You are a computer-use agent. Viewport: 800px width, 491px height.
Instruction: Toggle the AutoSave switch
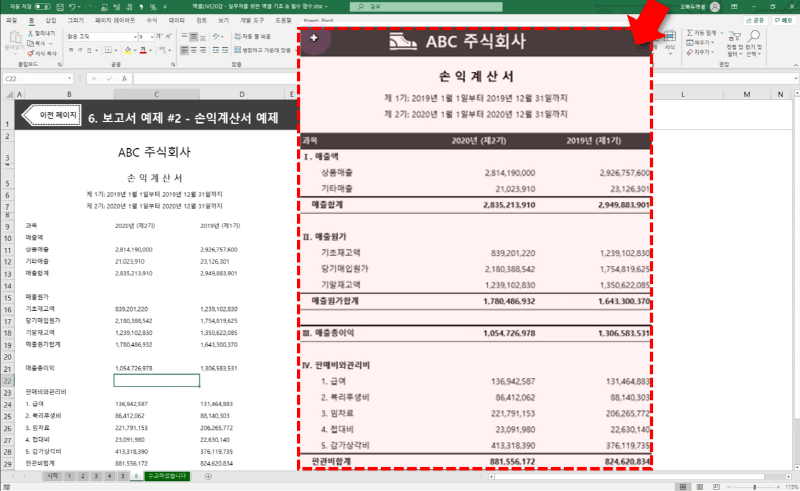pyautogui.click(x=42, y=7)
